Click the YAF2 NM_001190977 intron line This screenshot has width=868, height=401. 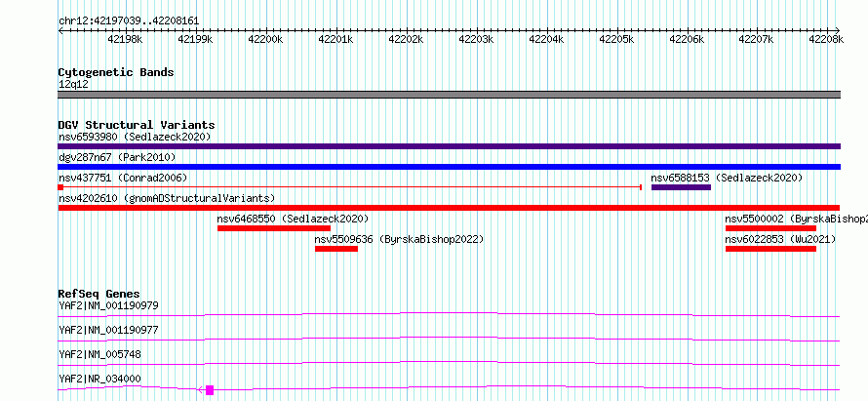(449, 339)
